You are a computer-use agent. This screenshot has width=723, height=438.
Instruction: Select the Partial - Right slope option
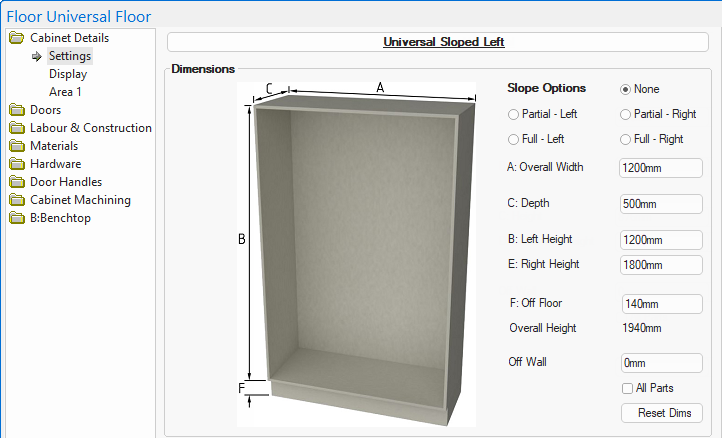(x=625, y=114)
